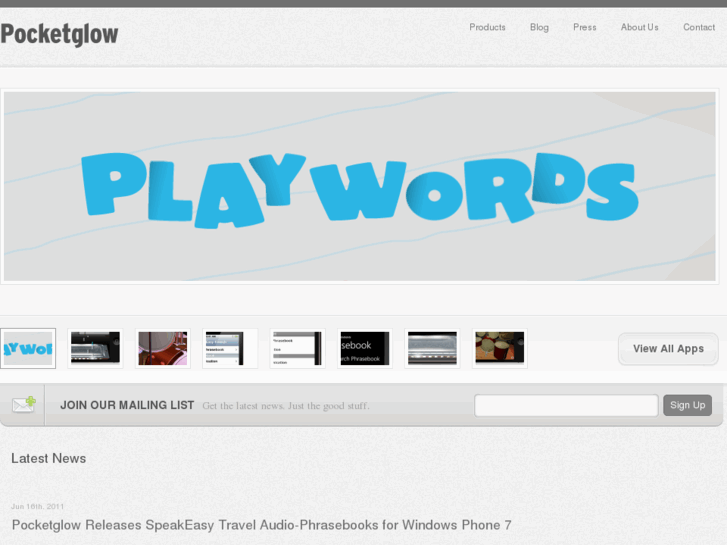Select the iPhone list with blue header thumbnail
The image size is (727, 545).
[x=230, y=348]
